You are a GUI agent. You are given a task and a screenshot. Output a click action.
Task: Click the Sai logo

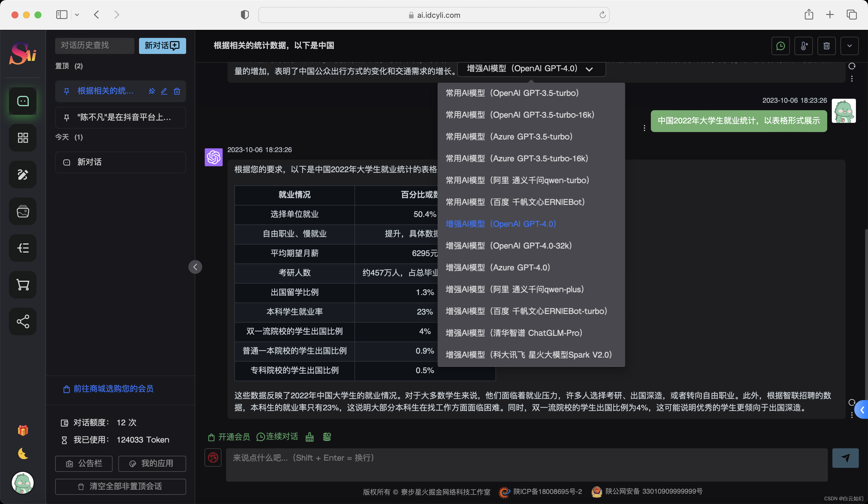23,53
